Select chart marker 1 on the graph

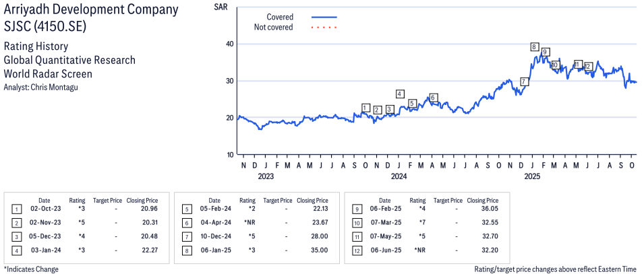[365, 108]
